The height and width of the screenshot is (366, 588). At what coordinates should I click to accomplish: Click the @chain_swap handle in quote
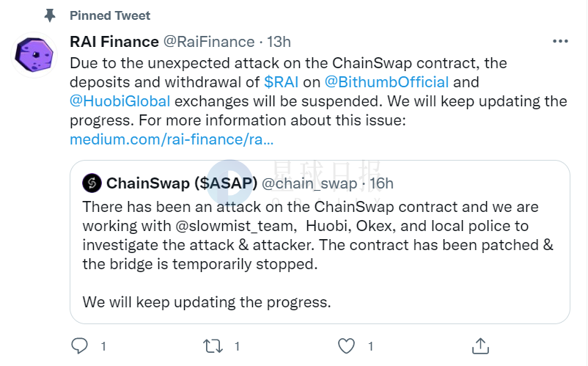(309, 184)
